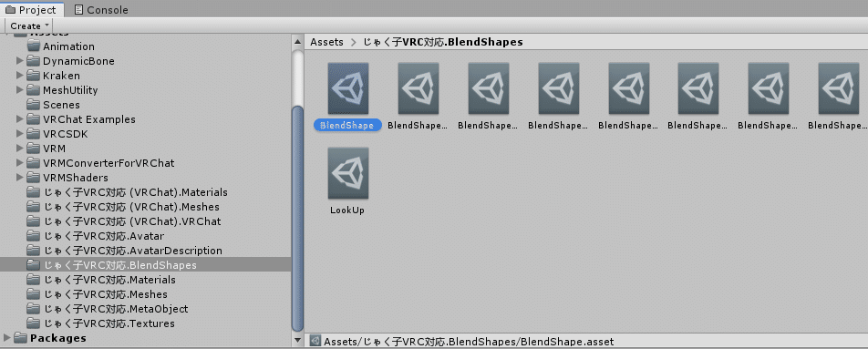Expand the Kraken folder arrow
Image resolution: width=868 pixels, height=349 pixels.
[20, 76]
